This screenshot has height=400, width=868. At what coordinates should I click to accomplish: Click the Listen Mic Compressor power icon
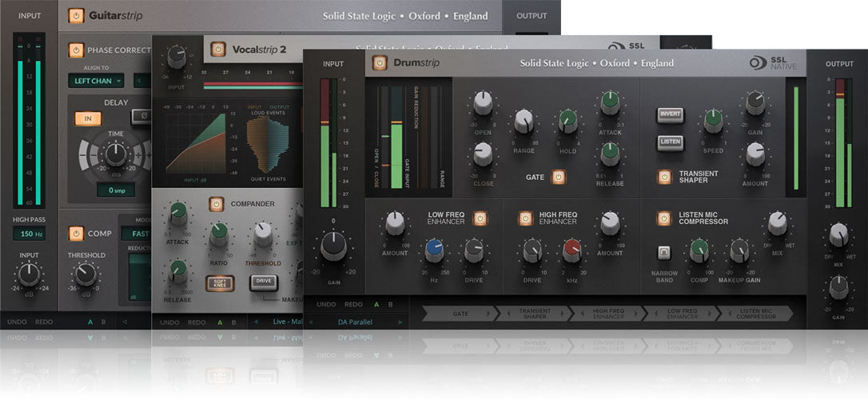[663, 218]
